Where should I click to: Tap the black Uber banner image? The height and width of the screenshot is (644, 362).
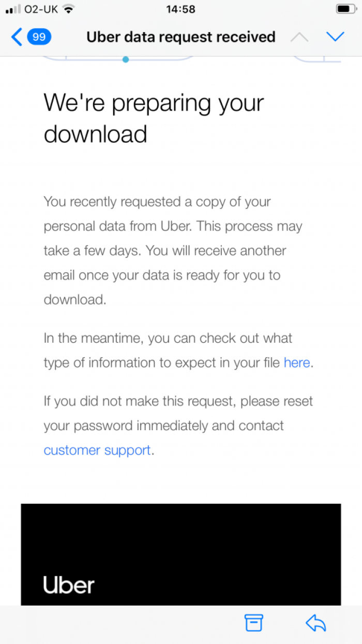(x=181, y=554)
